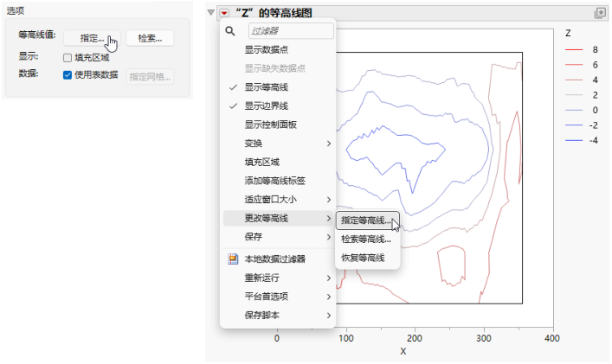Click the 本地数据过滤器 icon

click(234, 259)
